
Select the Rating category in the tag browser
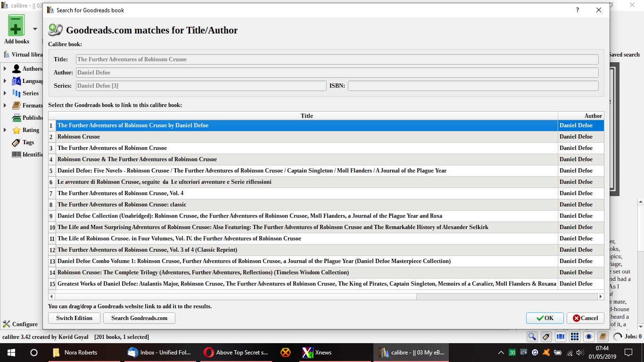coord(25,130)
